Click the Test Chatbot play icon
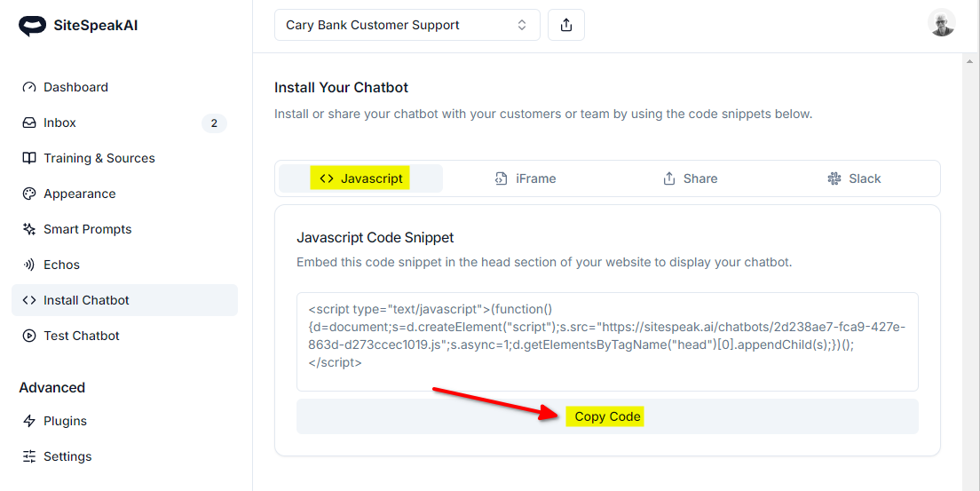Image resolution: width=980 pixels, height=491 pixels. point(29,336)
